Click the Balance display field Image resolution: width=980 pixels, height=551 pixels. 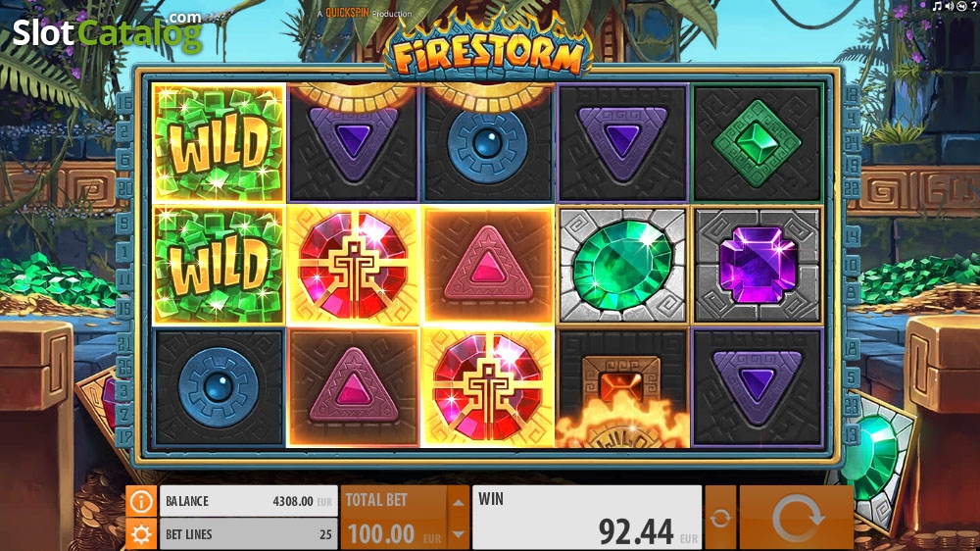point(249,501)
